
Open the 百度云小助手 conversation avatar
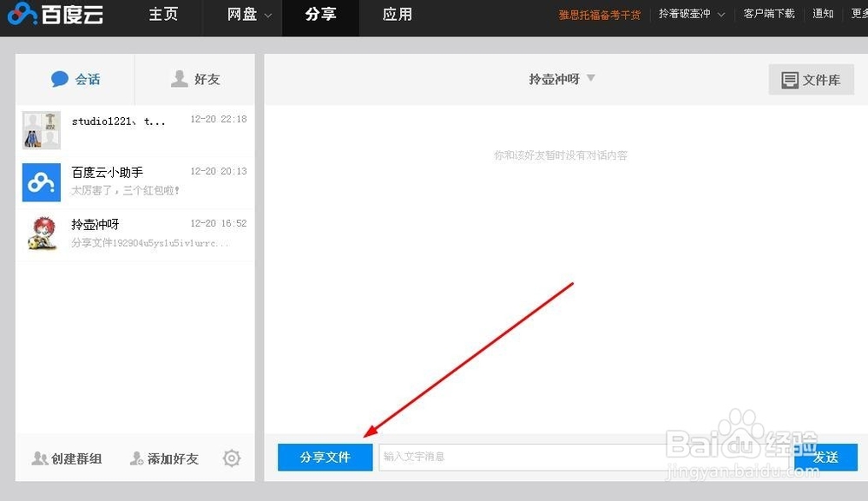41,181
